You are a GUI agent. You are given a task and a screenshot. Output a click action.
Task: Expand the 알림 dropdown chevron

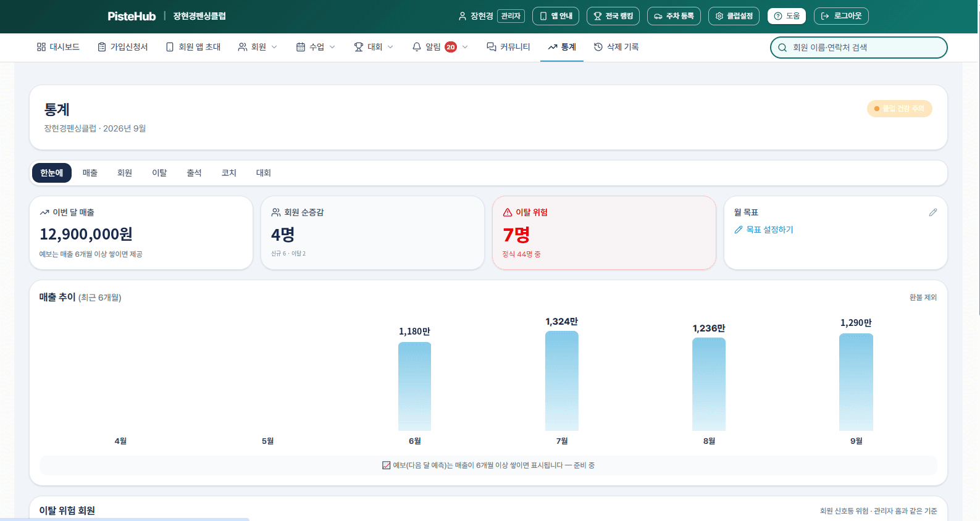(x=465, y=47)
